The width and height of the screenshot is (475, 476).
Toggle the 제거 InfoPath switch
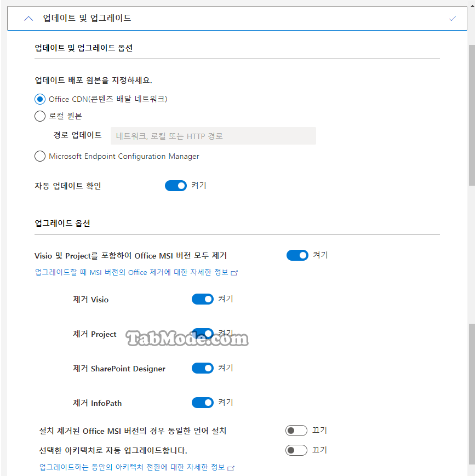[x=203, y=403]
